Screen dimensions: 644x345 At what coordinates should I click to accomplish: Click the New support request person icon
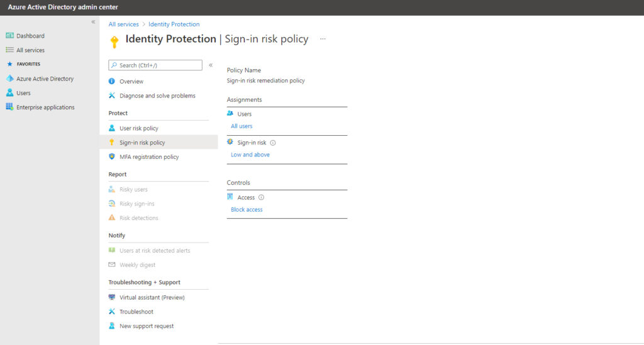click(x=112, y=326)
